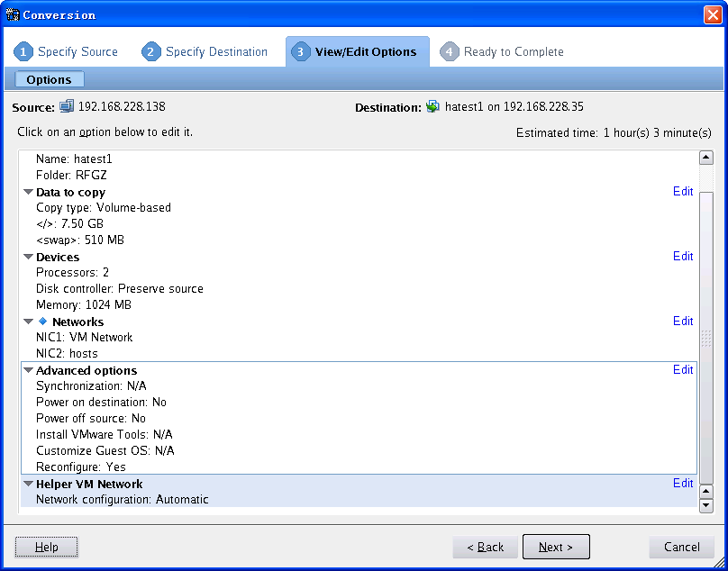
Task: Collapse the Helper VM Network section
Action: coord(28,485)
